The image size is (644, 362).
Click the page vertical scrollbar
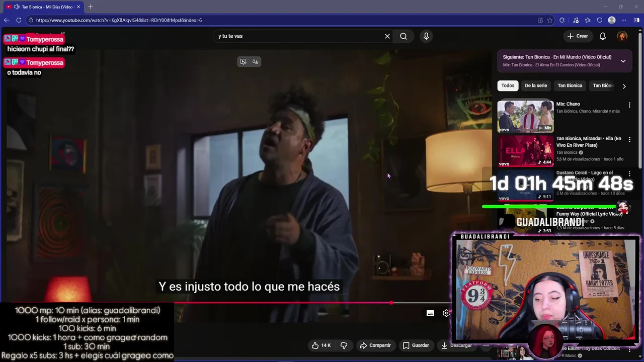click(641, 101)
